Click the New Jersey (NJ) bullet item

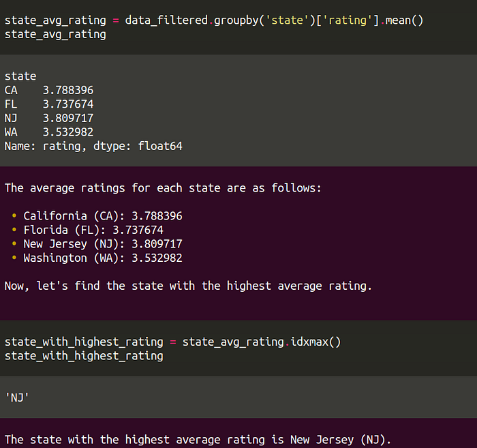point(103,244)
